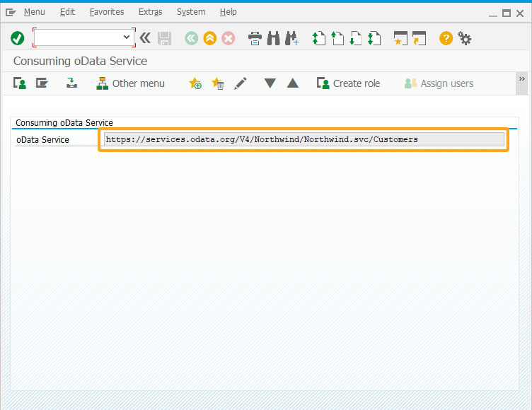532x410 pixels.
Task: Open the transaction command field dropdown
Action: [127, 37]
